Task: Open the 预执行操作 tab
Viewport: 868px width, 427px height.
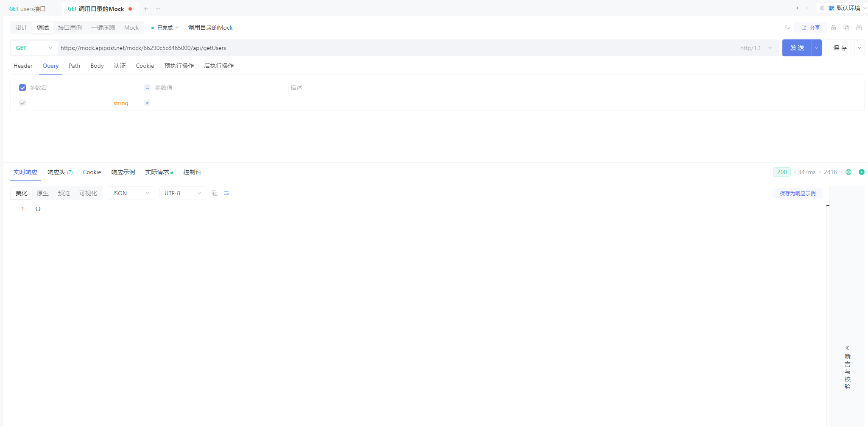Action: (179, 66)
